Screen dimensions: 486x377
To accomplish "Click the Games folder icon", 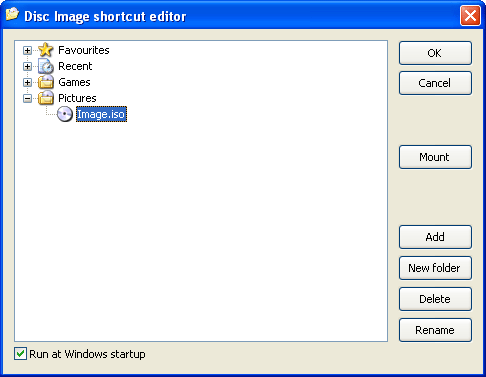I will 46,82.
